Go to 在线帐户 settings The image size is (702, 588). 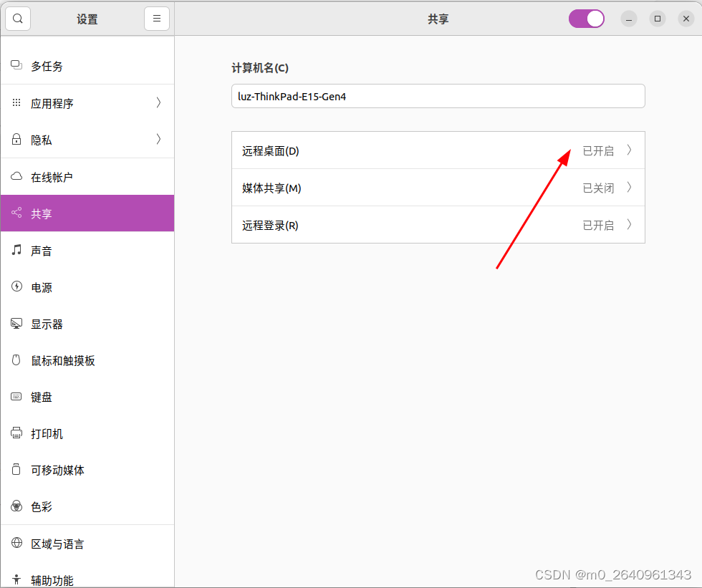click(x=87, y=177)
